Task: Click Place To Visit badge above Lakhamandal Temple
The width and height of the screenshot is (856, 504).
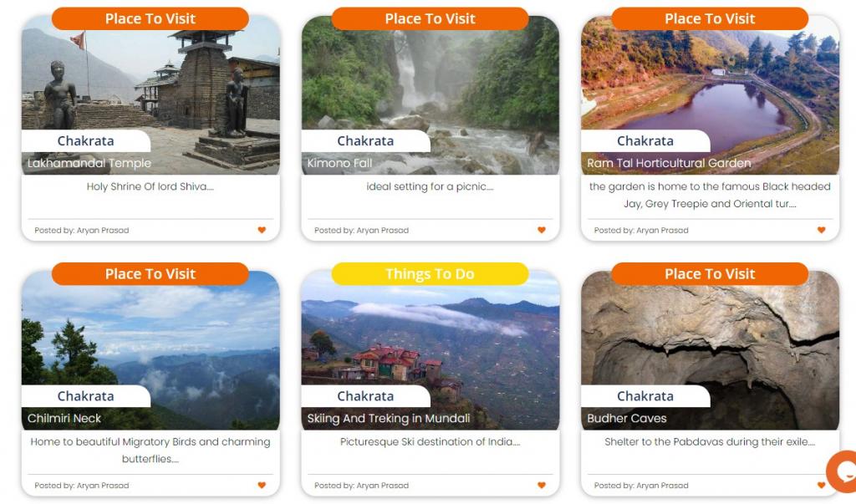Action: 150,18
